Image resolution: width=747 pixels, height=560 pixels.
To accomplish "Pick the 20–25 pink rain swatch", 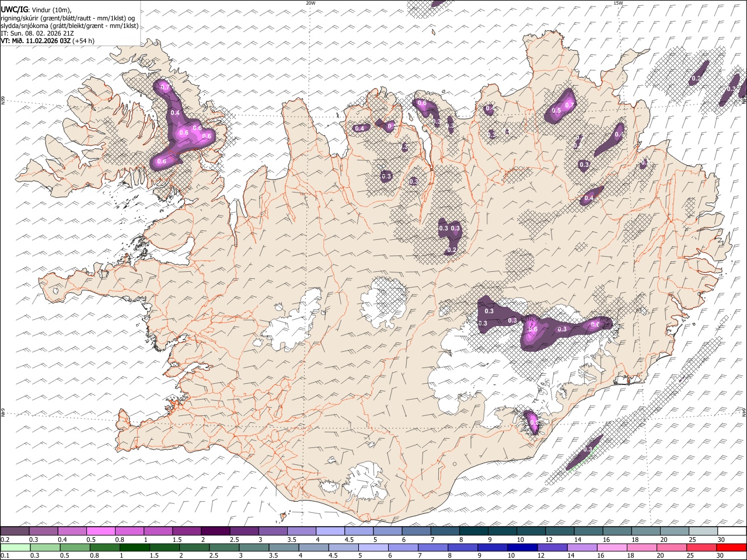I will pyautogui.click(x=671, y=547).
